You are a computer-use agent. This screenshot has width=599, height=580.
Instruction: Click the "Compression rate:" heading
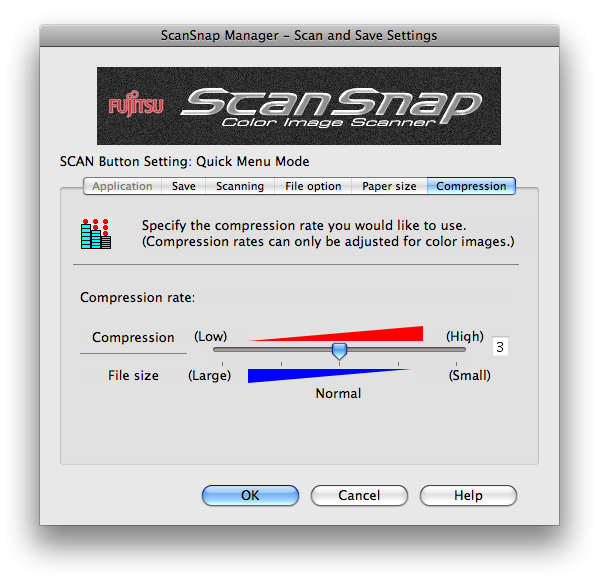(x=138, y=297)
